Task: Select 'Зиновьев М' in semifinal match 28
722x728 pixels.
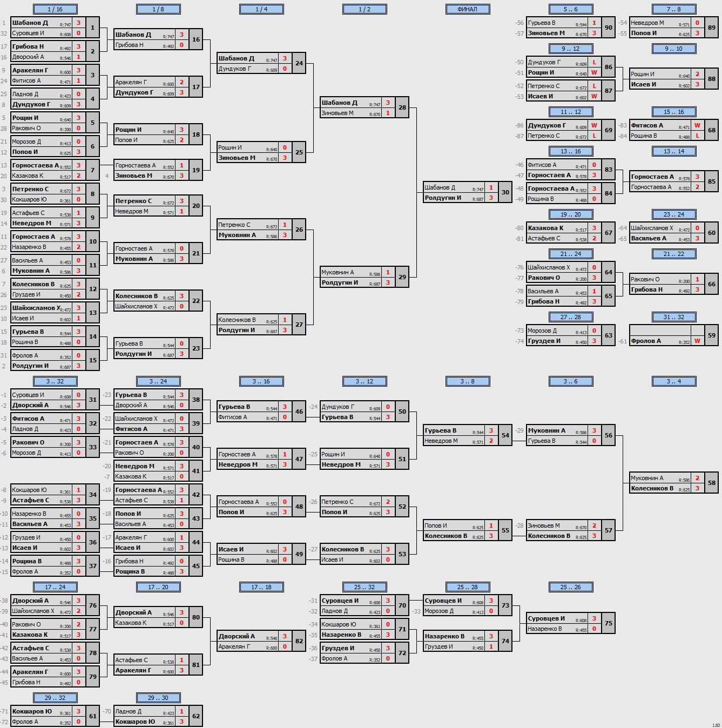Action: click(338, 113)
